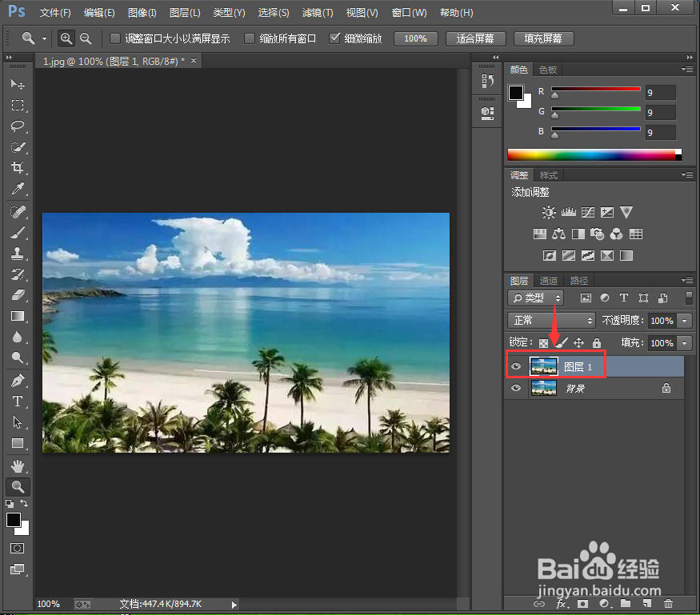Create a new layer group folder
This screenshot has width=700, height=615.
click(x=626, y=603)
